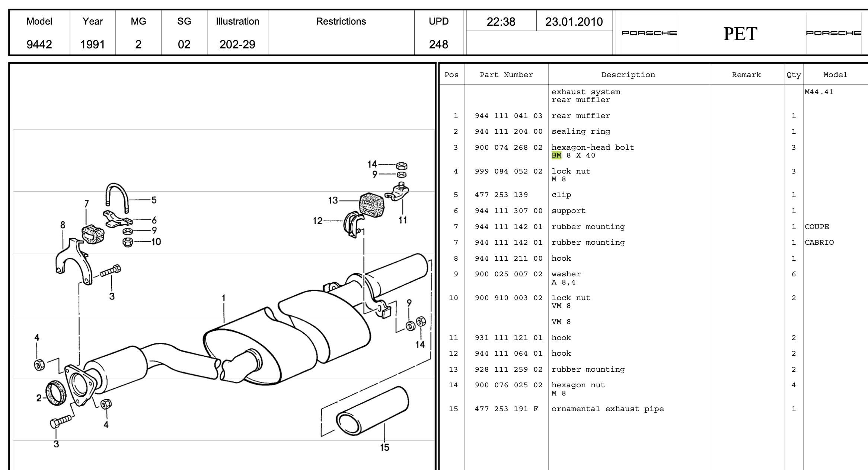Click callout number 12 in the diagram
This screenshot has height=470, width=868.
pyautogui.click(x=317, y=221)
